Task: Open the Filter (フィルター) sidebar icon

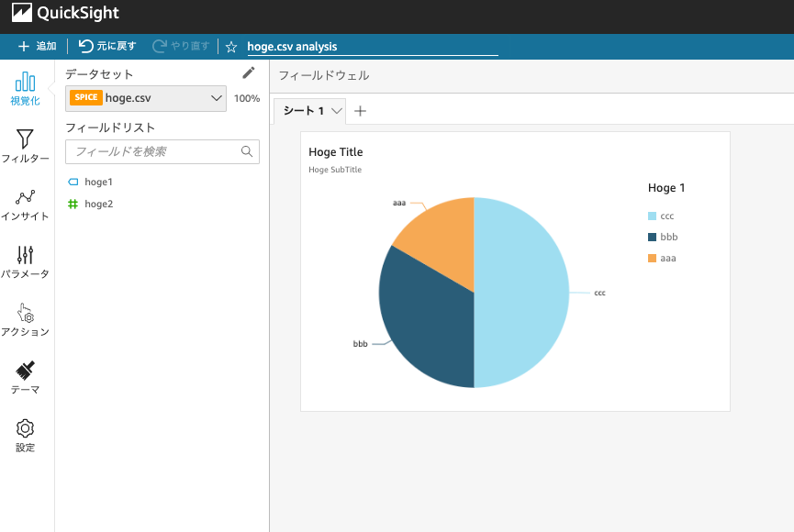Action: coord(25,139)
